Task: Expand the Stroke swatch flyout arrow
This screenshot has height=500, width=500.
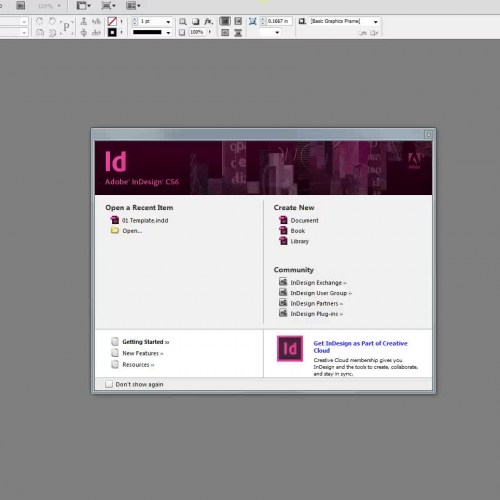Action: tap(121, 32)
